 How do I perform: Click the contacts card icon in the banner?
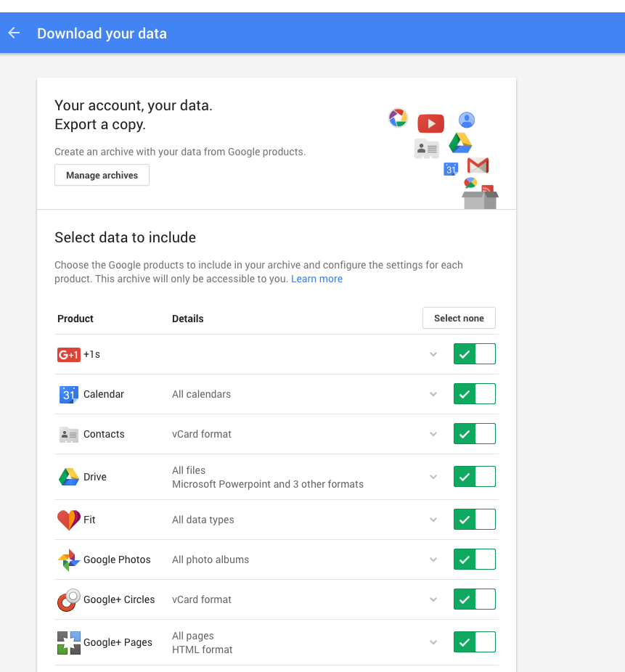427,149
